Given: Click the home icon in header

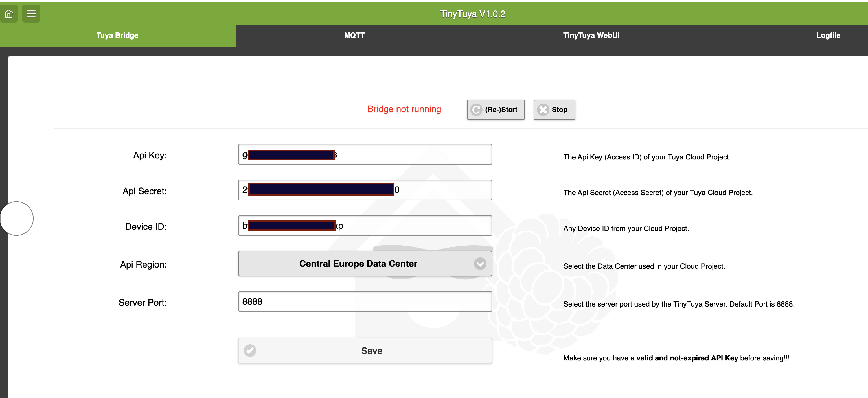Looking at the screenshot, I should tap(9, 14).
